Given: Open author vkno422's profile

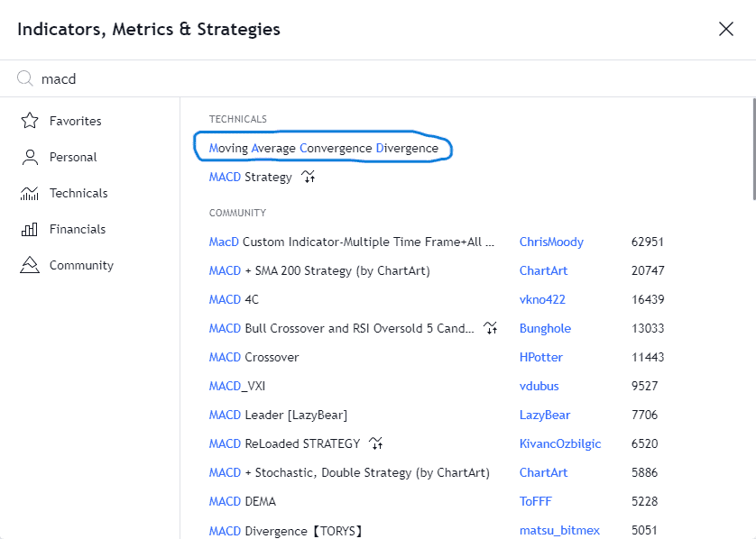Looking at the screenshot, I should click(x=542, y=299).
